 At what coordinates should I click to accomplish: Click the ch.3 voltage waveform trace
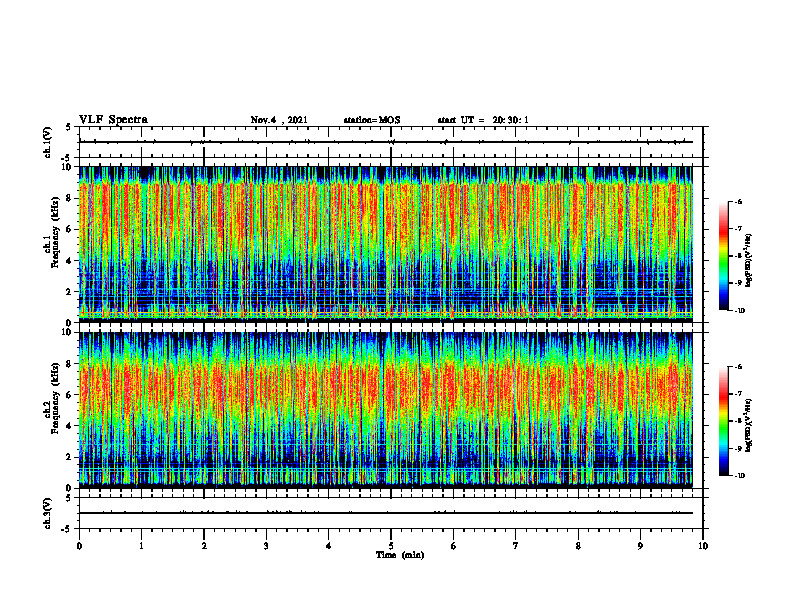click(386, 513)
